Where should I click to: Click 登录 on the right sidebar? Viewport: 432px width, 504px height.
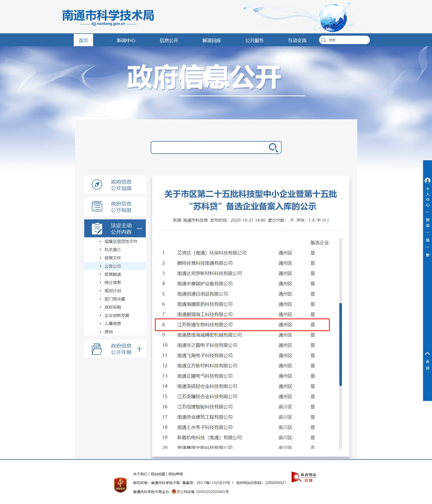click(427, 222)
